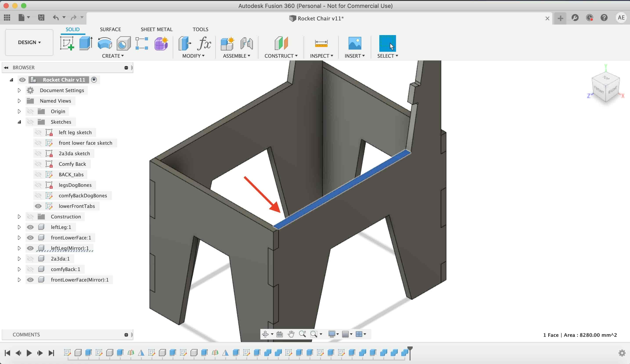Click the Save icon
630x364 pixels.
41,18
